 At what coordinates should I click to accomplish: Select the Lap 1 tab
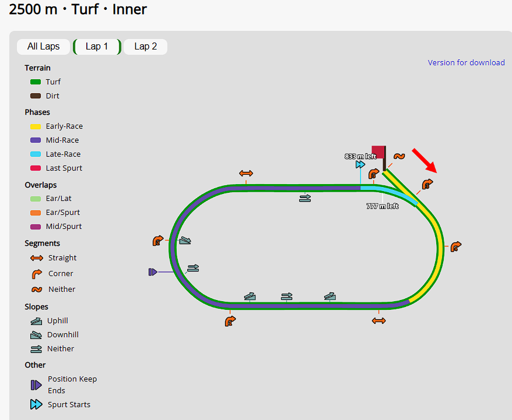tap(97, 47)
